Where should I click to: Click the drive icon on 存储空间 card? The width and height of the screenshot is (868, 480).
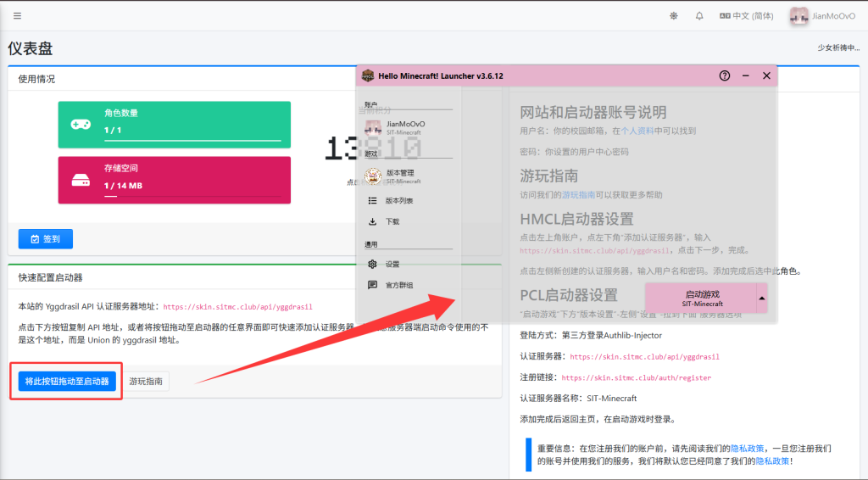(81, 180)
